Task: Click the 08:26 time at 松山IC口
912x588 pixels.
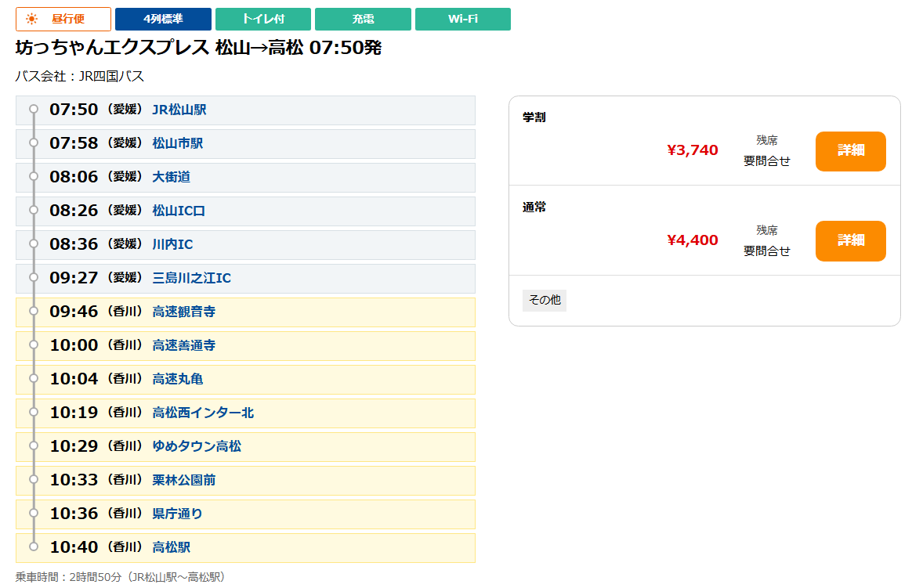Action: [74, 211]
